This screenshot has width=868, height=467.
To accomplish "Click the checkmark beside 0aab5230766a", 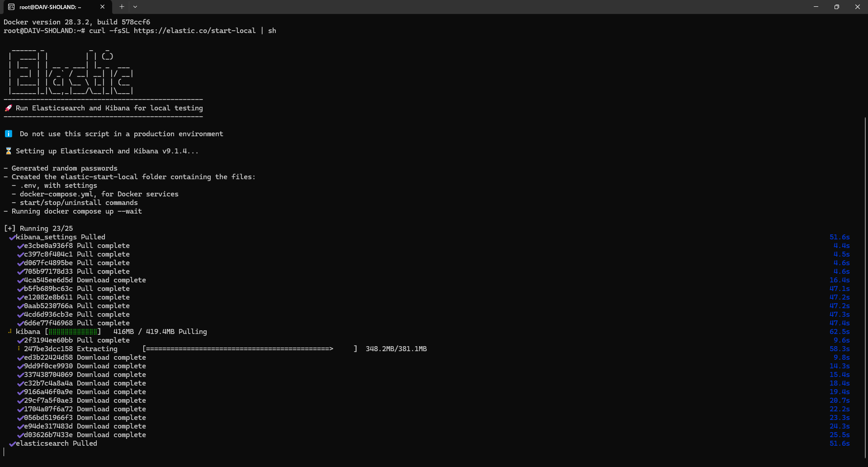I will (20, 306).
